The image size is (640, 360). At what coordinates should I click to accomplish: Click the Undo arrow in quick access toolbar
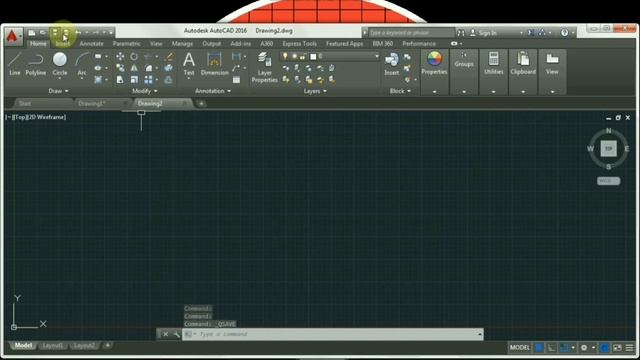[78, 33]
